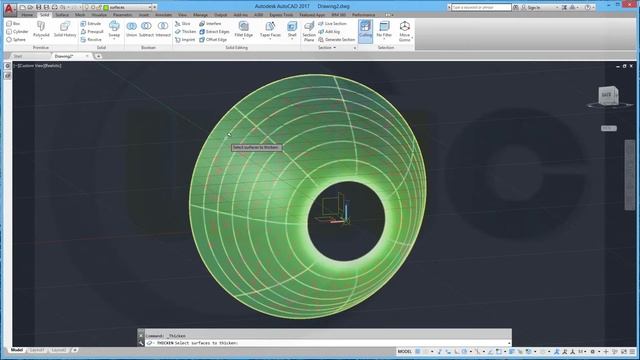Choose the Slice tool
Screen dimensions: 640x360
[x=182, y=24]
